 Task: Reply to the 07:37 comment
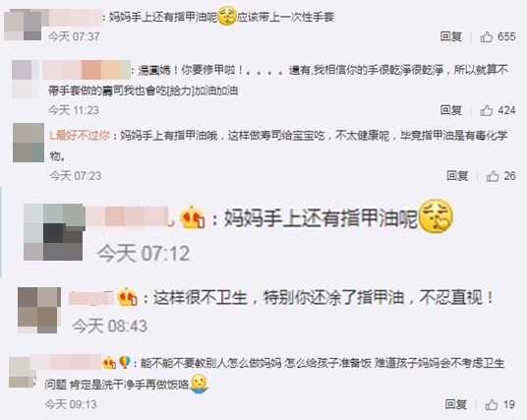click(451, 36)
